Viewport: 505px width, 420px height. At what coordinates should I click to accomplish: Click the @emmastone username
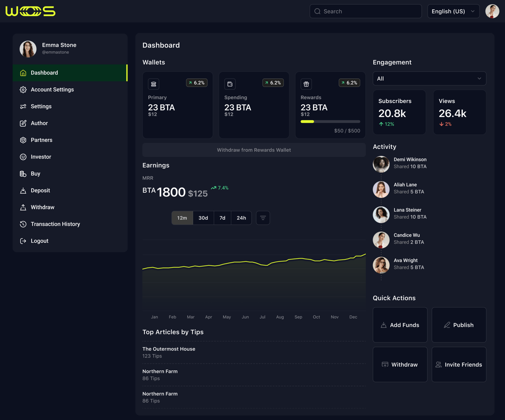(x=56, y=52)
